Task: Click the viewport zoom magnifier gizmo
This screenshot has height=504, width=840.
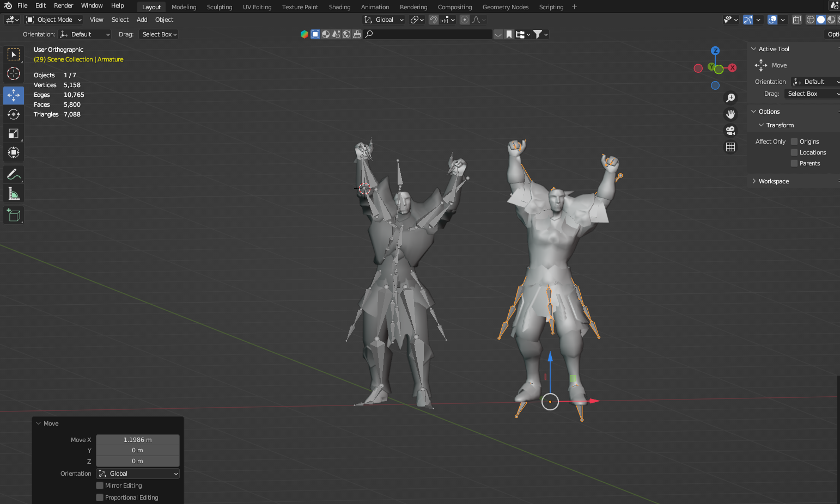Action: click(x=731, y=98)
